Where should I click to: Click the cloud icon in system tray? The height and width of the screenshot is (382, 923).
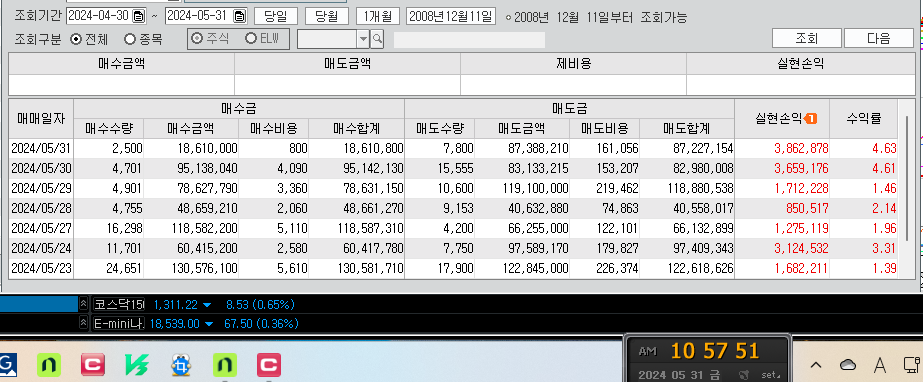pos(848,366)
